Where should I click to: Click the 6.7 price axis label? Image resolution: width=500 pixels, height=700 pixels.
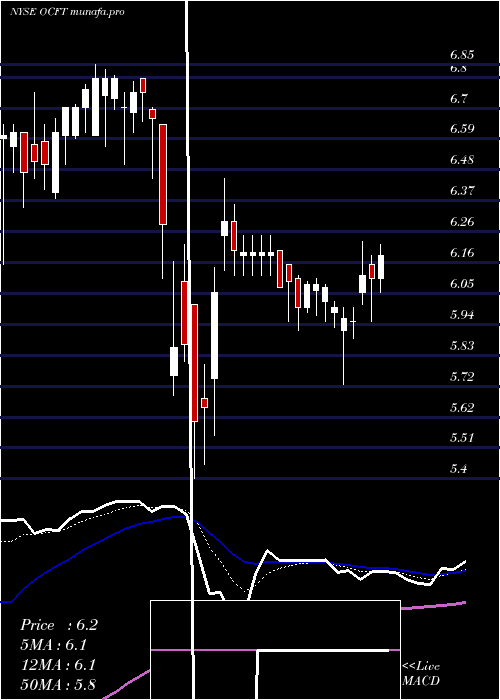point(458,99)
